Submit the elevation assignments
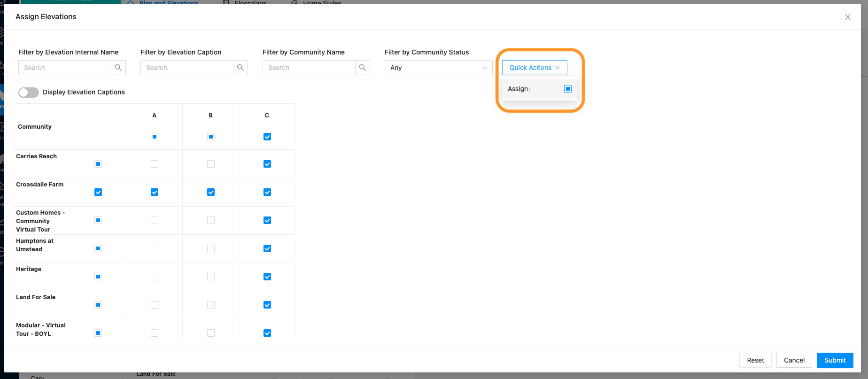The width and height of the screenshot is (868, 379). (x=835, y=360)
